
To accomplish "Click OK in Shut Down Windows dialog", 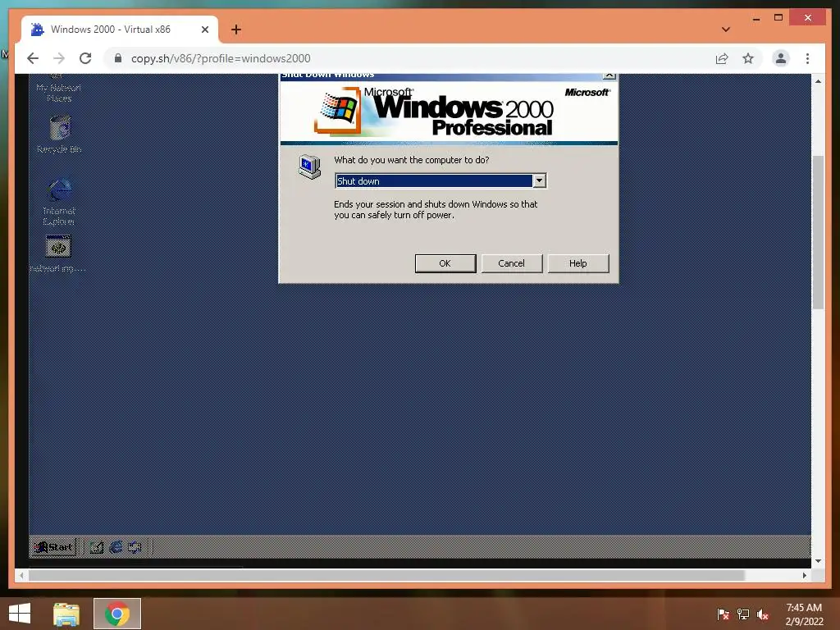I will click(x=445, y=263).
